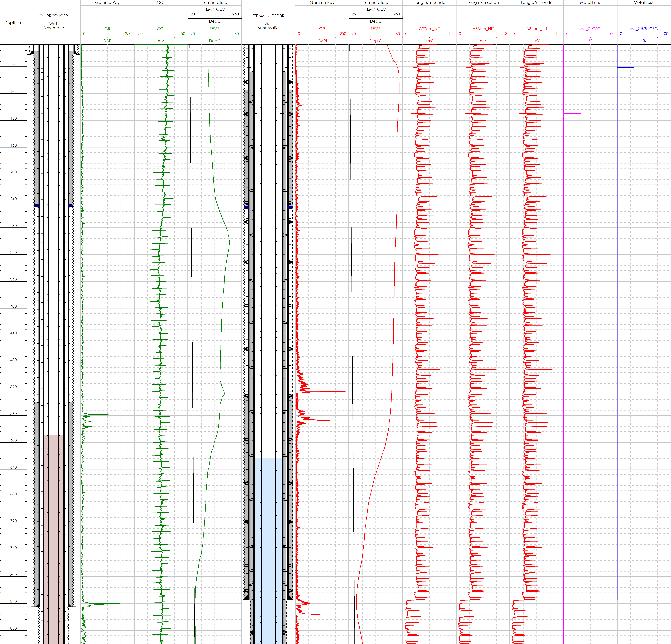Select the green TEMP curve label
Image resolution: width=671 pixels, height=644 pixels.
click(215, 29)
